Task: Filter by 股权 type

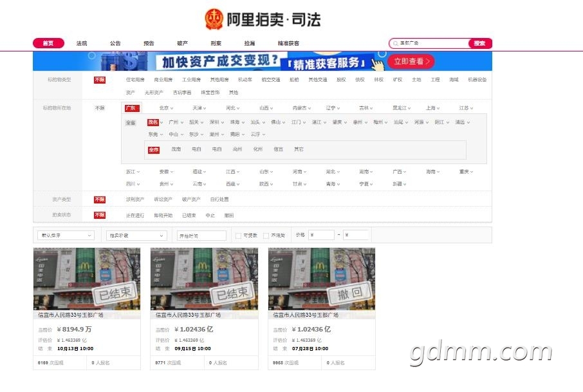Action: pyautogui.click(x=341, y=80)
